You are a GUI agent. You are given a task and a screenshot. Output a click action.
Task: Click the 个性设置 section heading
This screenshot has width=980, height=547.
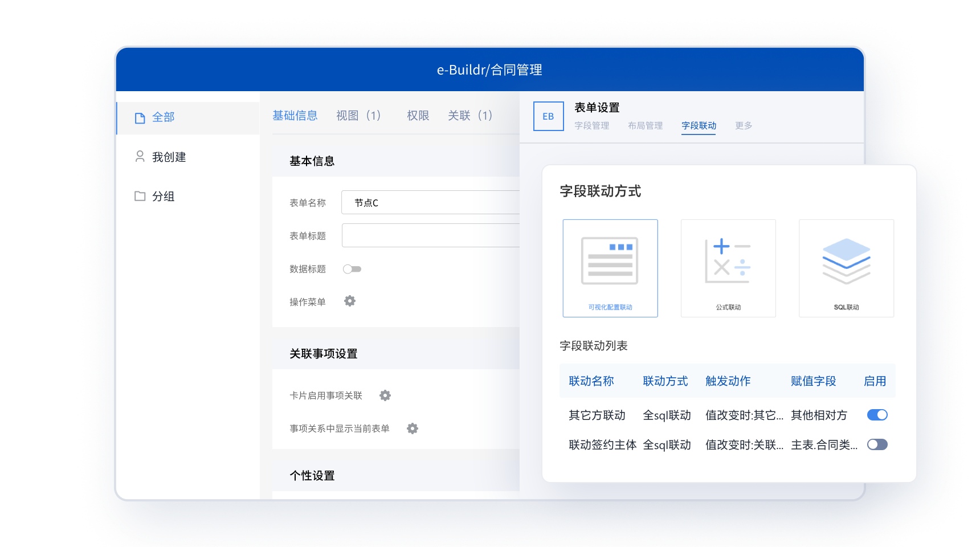pyautogui.click(x=312, y=475)
